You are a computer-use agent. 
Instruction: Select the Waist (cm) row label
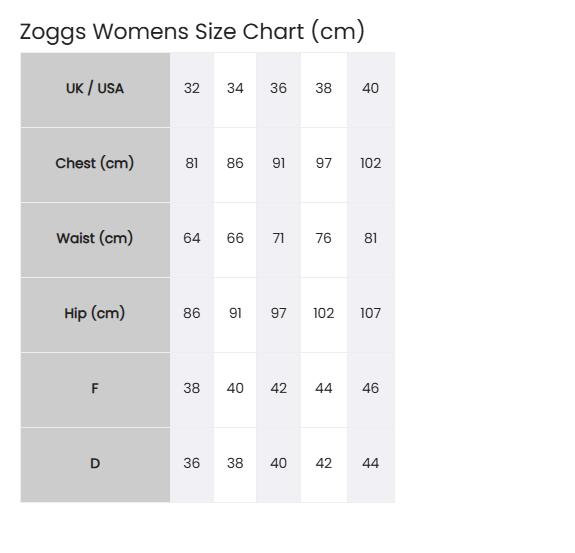95,240
